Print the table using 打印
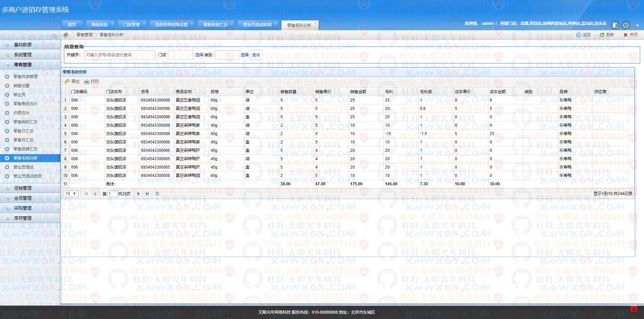Screen dimensions: 644x319 [91, 81]
